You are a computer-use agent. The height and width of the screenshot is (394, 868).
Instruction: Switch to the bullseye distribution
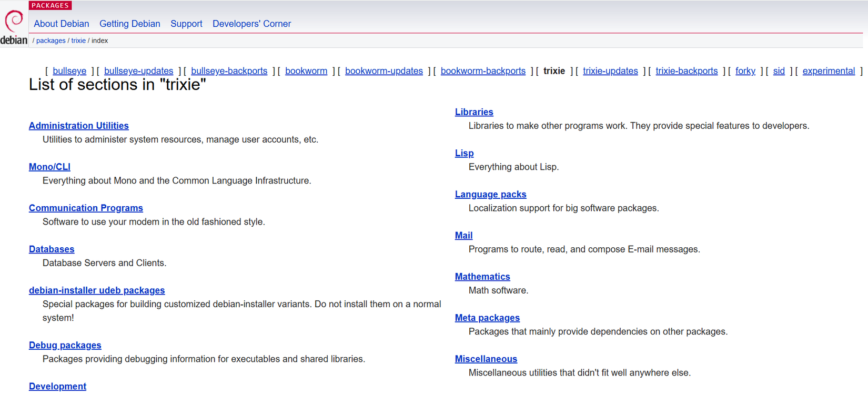69,71
